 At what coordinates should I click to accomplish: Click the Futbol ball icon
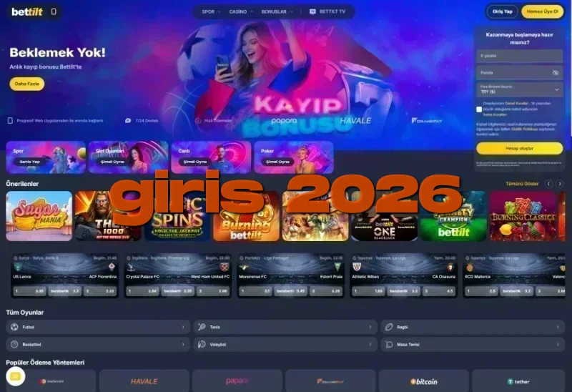pyautogui.click(x=14, y=327)
